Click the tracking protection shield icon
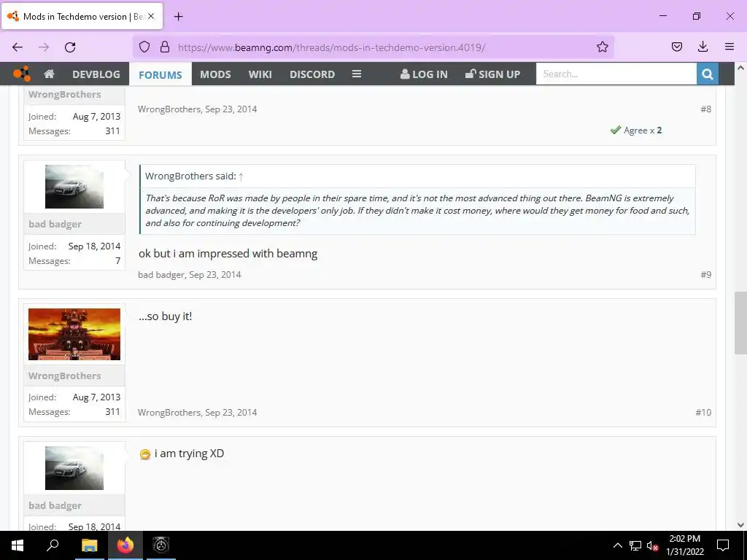 [144, 47]
